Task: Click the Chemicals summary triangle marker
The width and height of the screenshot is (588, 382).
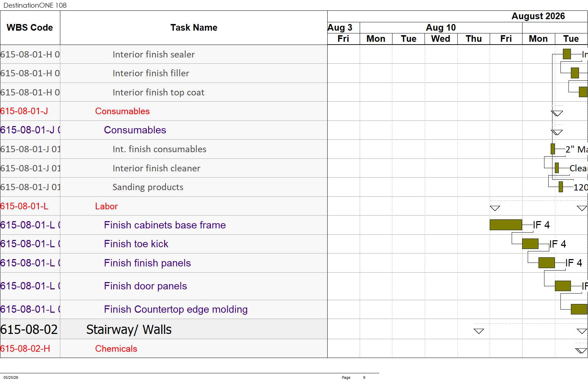Action: point(581,351)
